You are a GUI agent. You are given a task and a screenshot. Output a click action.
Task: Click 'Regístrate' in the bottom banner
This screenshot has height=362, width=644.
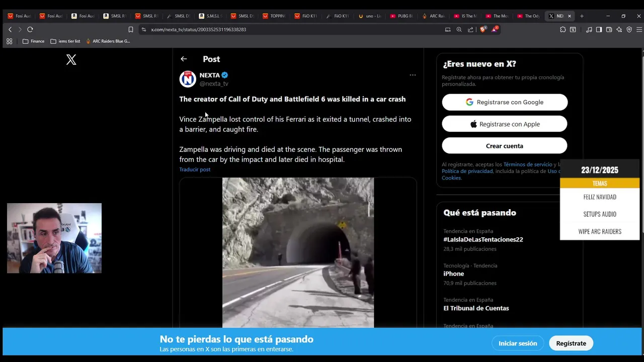point(571,343)
